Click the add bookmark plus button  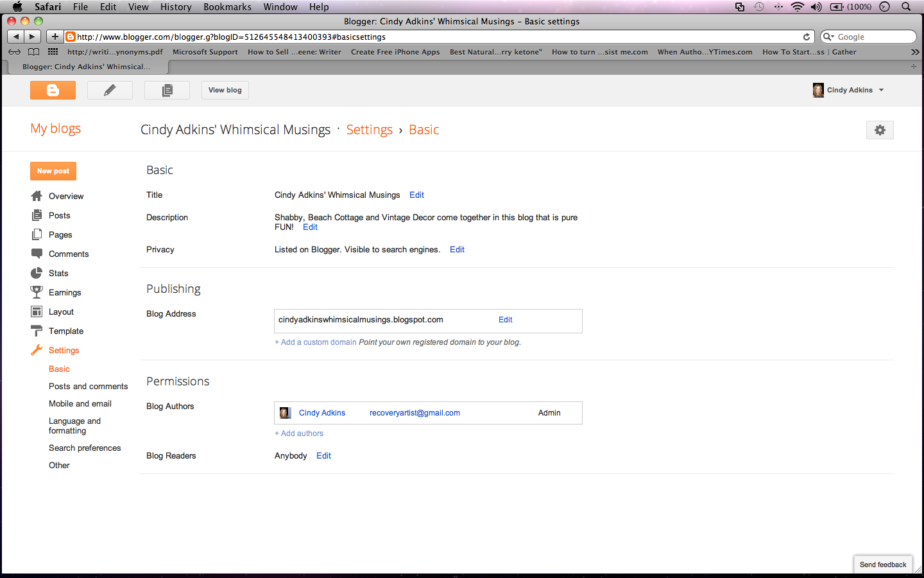(x=55, y=37)
